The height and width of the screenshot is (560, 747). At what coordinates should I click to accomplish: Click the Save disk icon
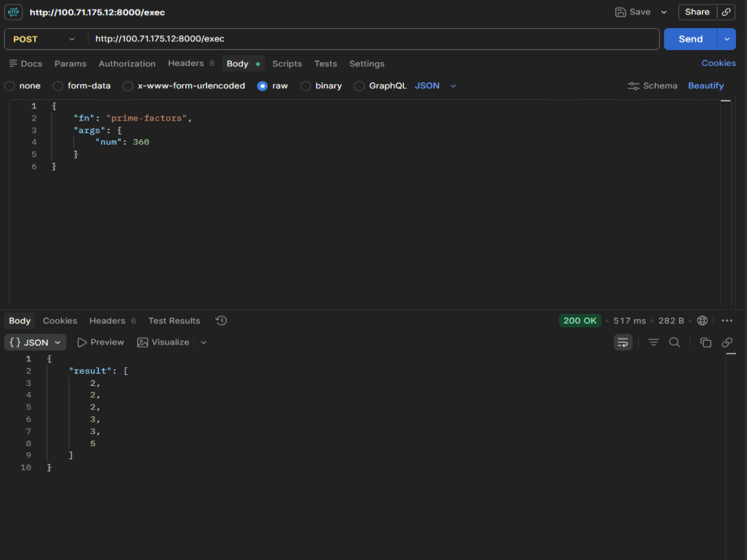[x=620, y=12]
